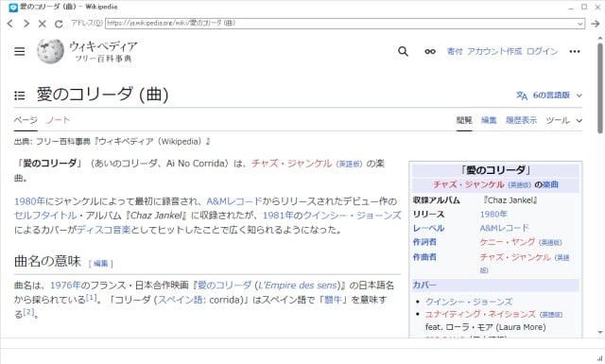
Task: Click the vertical scrollbar thumb
Action: coord(600,88)
